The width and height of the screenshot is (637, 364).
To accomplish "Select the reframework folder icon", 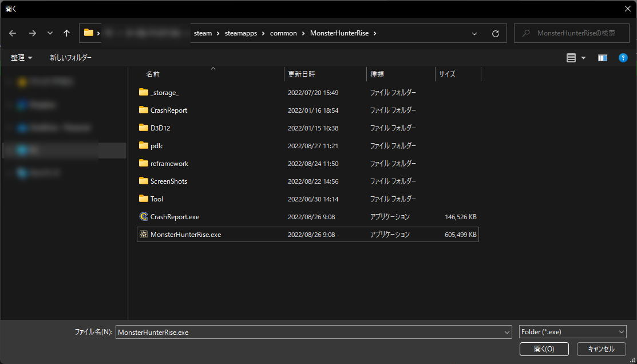I will (144, 163).
